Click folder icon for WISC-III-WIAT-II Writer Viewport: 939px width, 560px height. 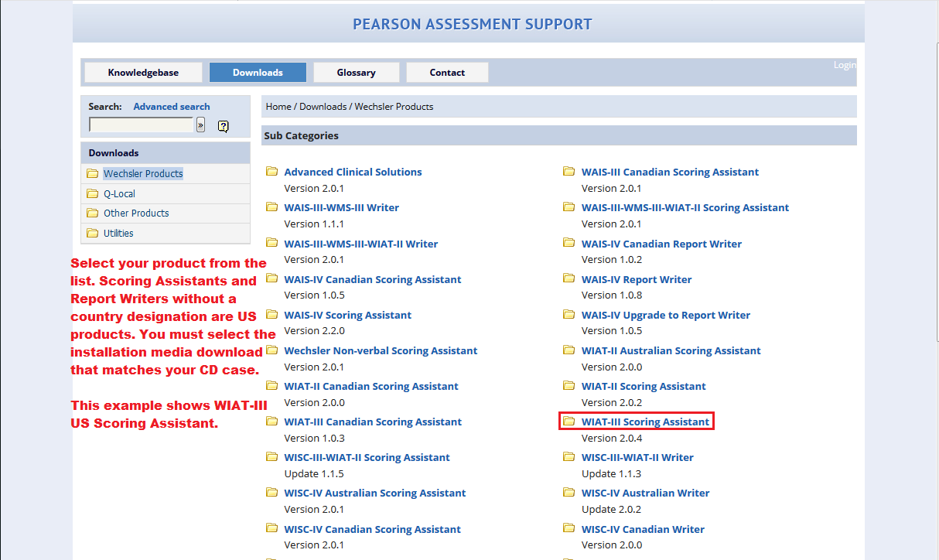[569, 457]
